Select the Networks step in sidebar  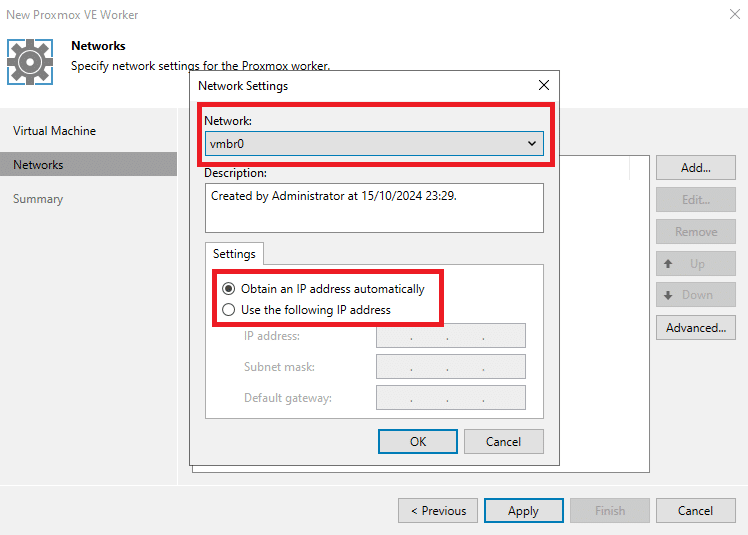88,165
